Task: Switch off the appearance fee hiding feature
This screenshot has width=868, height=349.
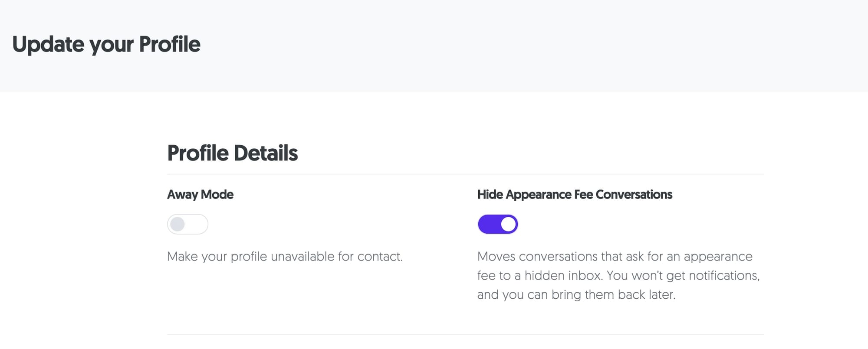Action: coord(498,224)
